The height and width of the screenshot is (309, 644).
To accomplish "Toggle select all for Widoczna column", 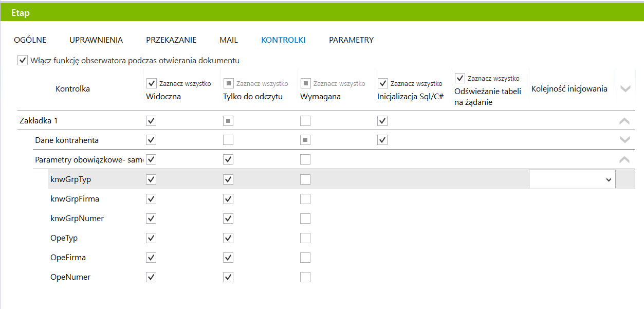I will 151,83.
